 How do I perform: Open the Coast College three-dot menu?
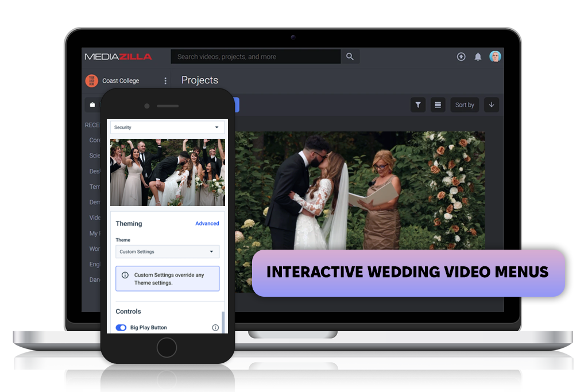pos(165,80)
